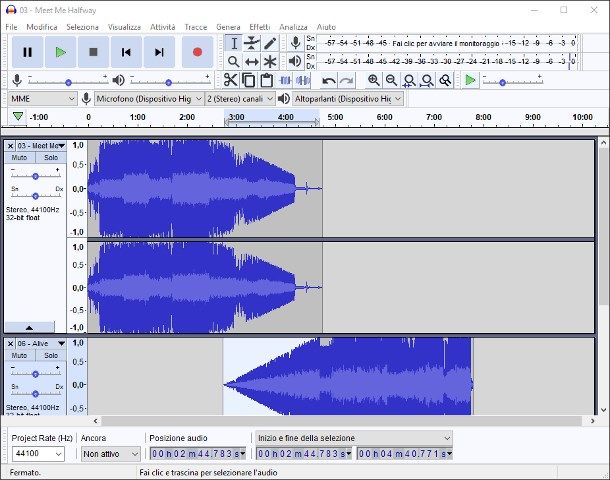Click the Cut scissors icon
This screenshot has width=610, height=480.
(x=230, y=80)
